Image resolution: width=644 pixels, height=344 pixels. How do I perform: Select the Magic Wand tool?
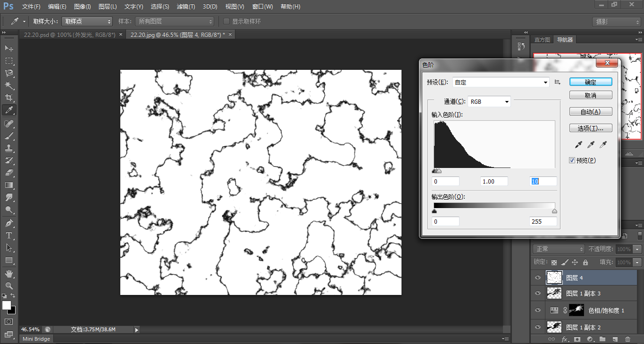click(x=9, y=85)
